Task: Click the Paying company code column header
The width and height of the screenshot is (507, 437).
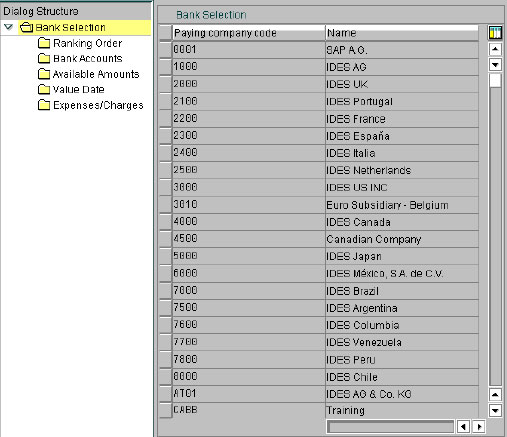Action: pos(249,33)
